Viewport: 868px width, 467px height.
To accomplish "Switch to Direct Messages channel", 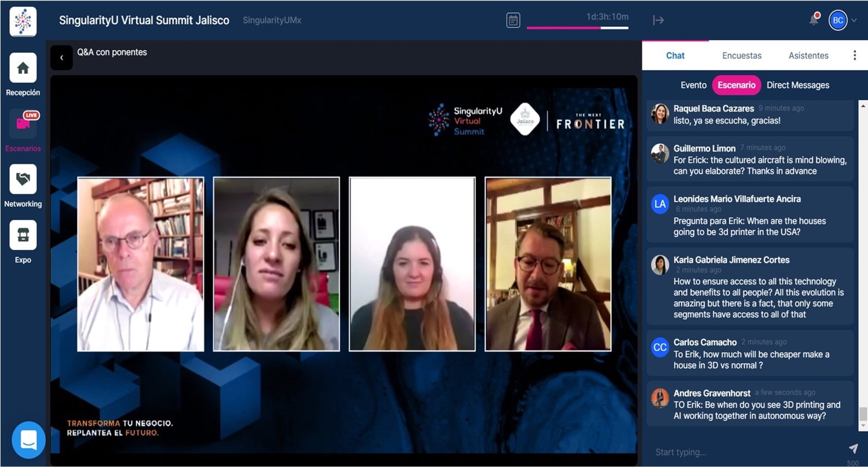I will [x=797, y=85].
